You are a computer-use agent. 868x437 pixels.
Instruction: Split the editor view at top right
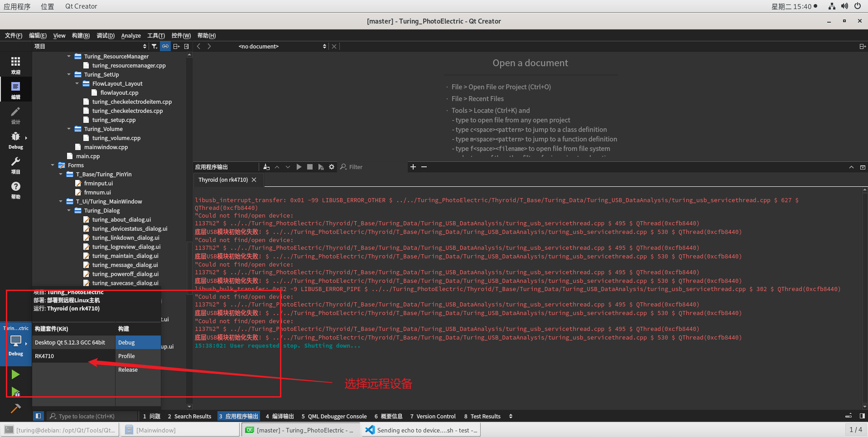coord(863,46)
